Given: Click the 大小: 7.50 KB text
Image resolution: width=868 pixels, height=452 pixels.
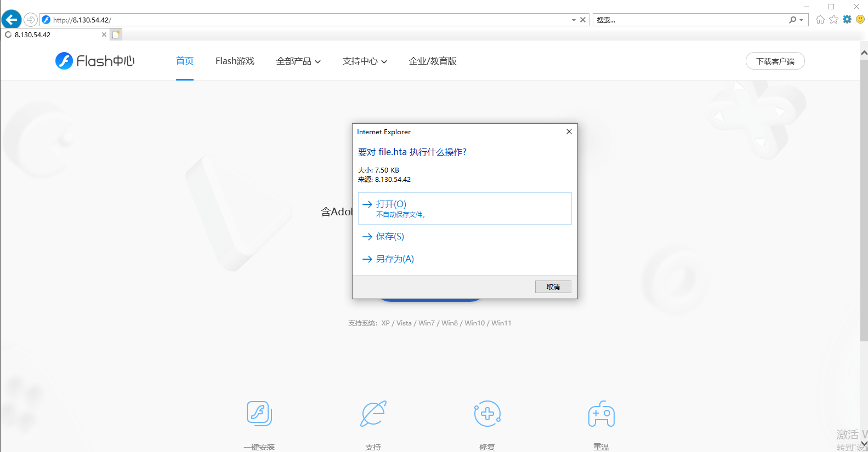Looking at the screenshot, I should click(x=378, y=170).
